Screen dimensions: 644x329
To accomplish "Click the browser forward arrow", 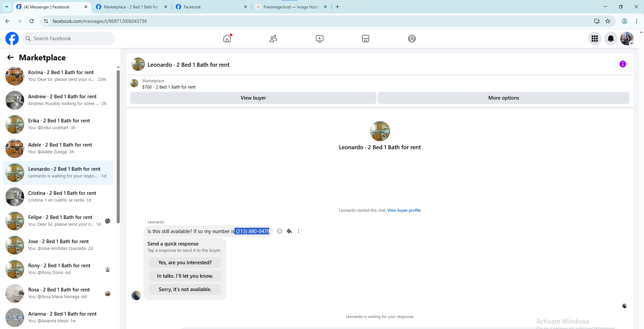I will click(19, 21).
